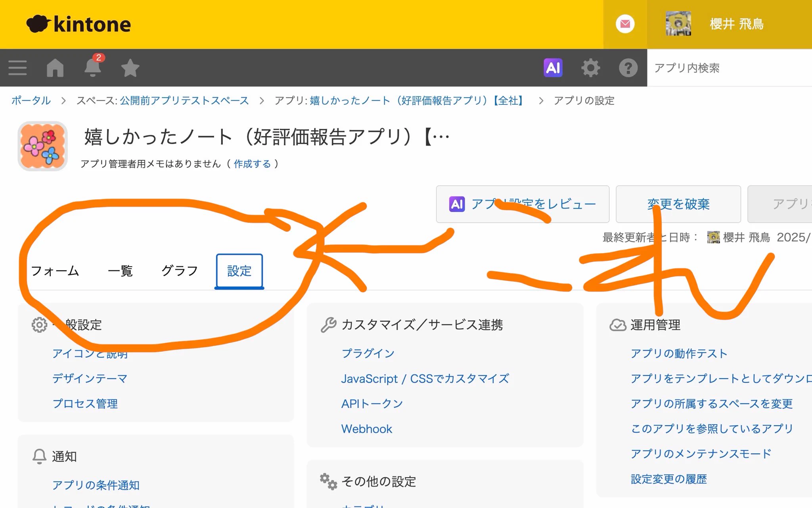Open user avatar for 櫻井 飛鳥
The height and width of the screenshot is (508, 812).
click(x=678, y=24)
